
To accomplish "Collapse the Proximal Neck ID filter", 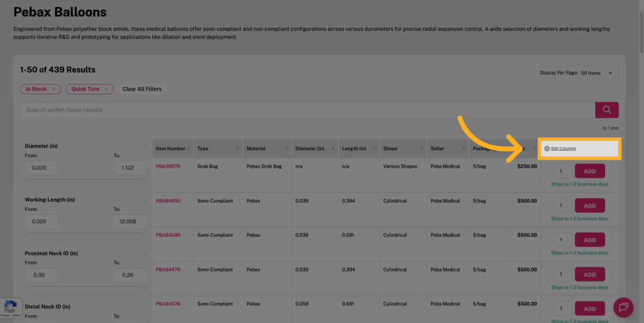I will pyautogui.click(x=145, y=254).
